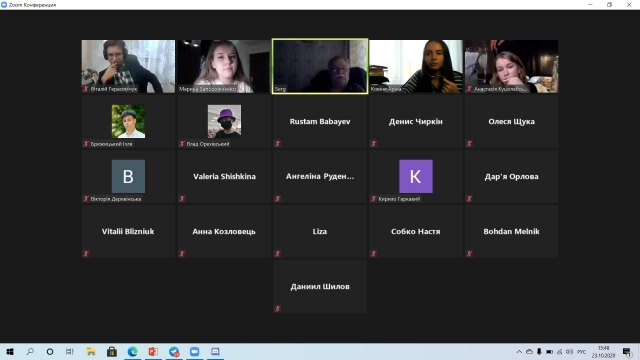This screenshot has width=640, height=360.
Task: Click Влад Оріхівський profile photo
Action: point(224,121)
